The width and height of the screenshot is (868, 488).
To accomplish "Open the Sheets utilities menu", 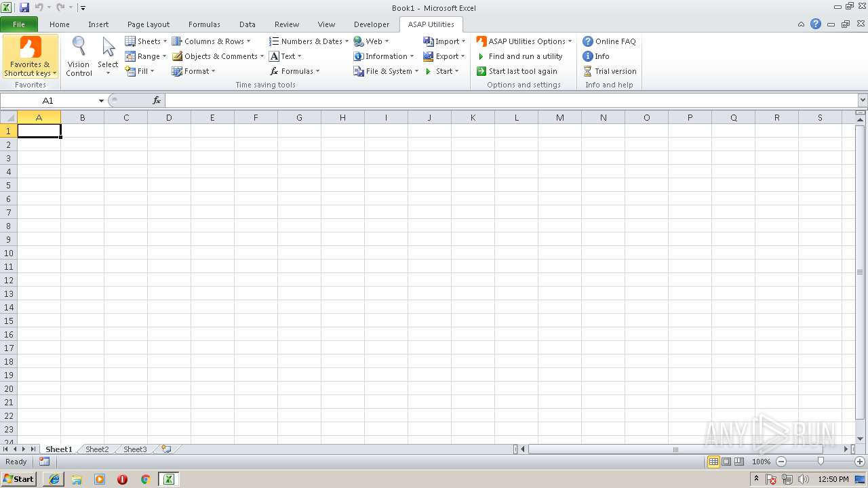I will click(145, 41).
